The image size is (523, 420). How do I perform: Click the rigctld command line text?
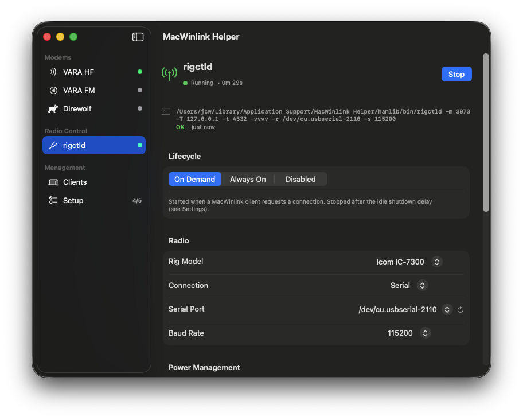coord(323,115)
